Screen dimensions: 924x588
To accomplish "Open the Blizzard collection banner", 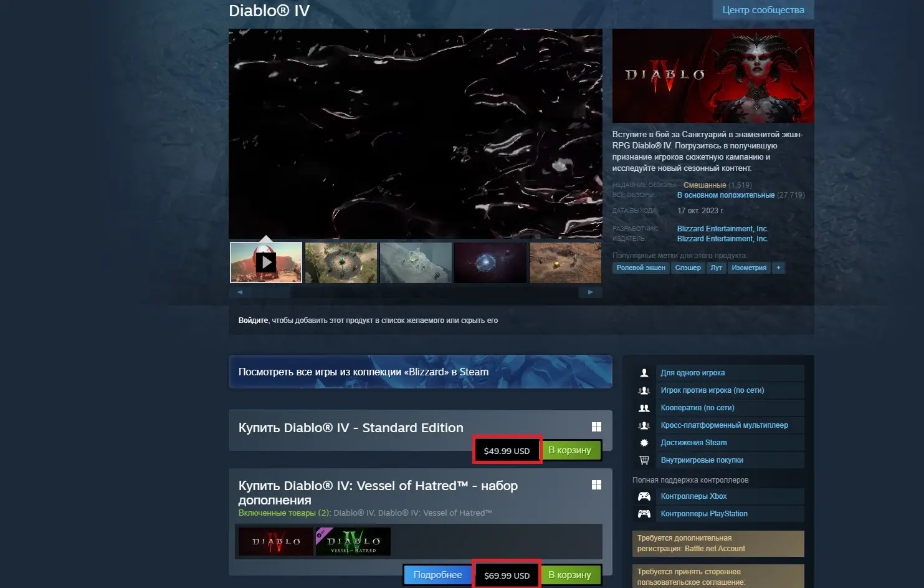I will coord(421,372).
